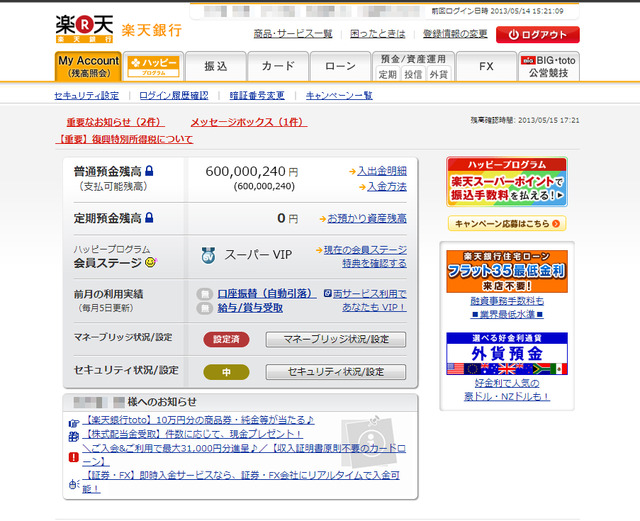Switch to the 振込 tab
The height and width of the screenshot is (521, 640).
click(216, 67)
